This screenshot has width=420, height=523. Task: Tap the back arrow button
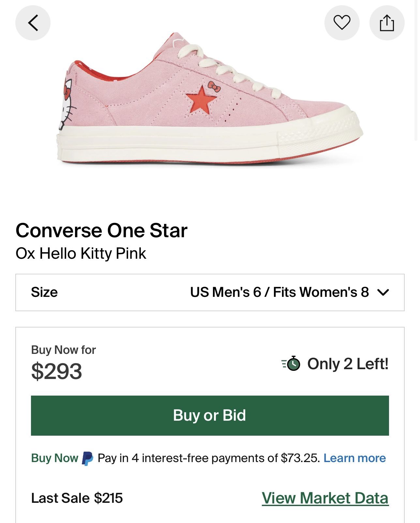pos(33,23)
